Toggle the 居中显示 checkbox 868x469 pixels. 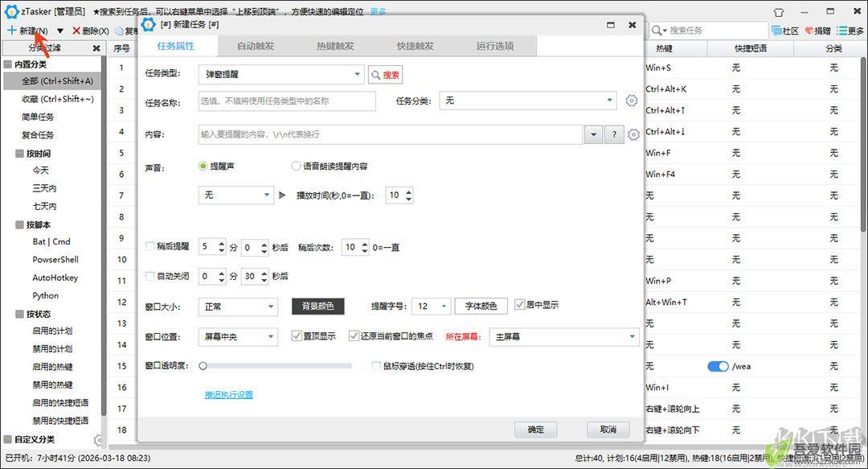(x=519, y=304)
